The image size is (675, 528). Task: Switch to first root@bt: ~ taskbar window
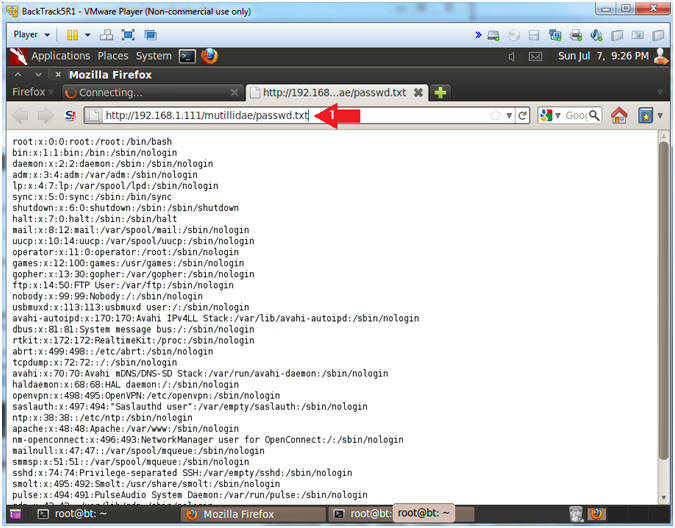(x=73, y=514)
